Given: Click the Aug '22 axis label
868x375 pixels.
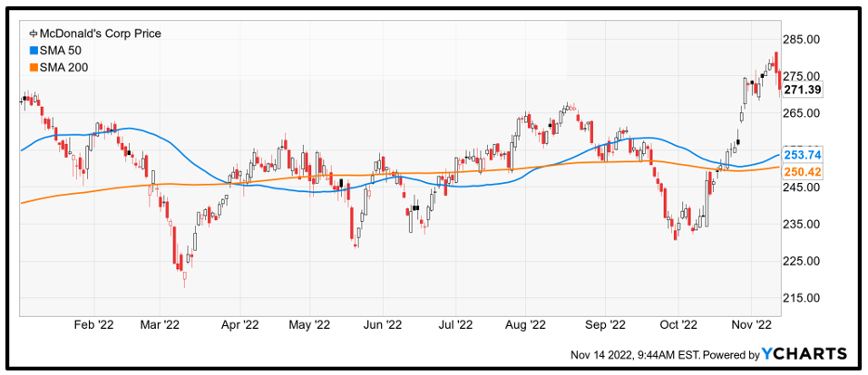Looking at the screenshot, I should pyautogui.click(x=526, y=324).
